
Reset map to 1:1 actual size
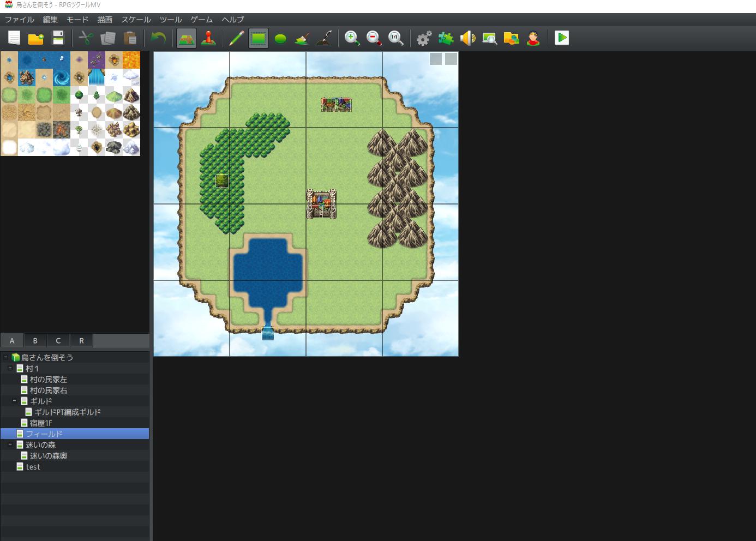click(396, 38)
